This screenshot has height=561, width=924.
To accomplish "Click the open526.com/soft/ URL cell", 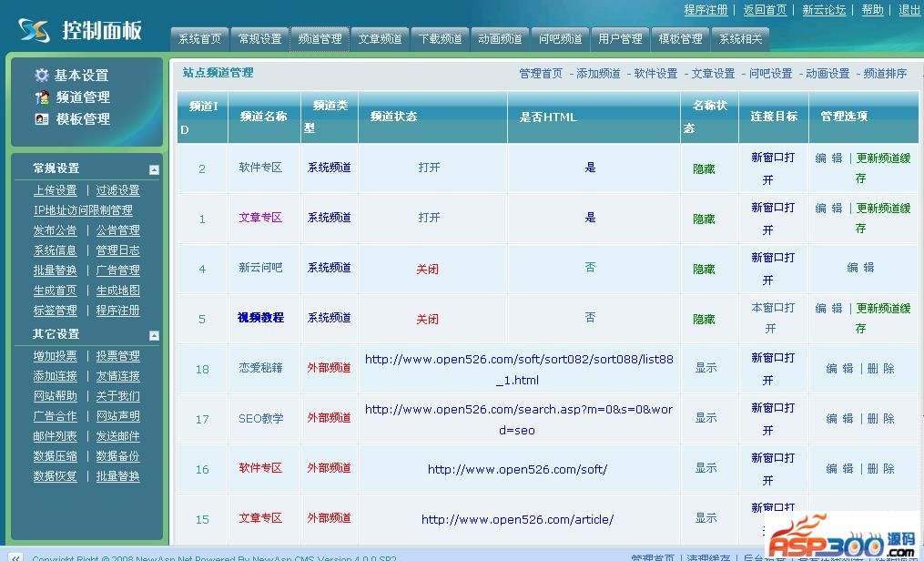I will pos(517,470).
